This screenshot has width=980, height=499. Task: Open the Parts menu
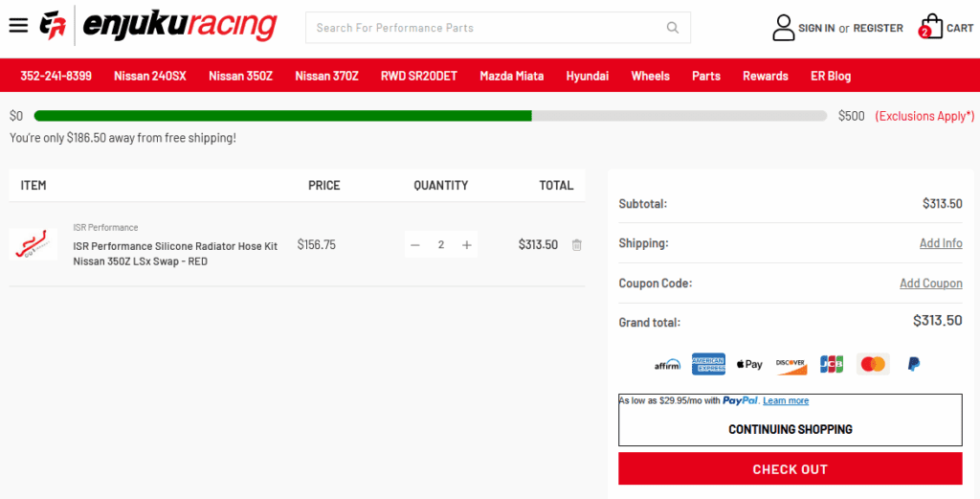click(x=706, y=77)
